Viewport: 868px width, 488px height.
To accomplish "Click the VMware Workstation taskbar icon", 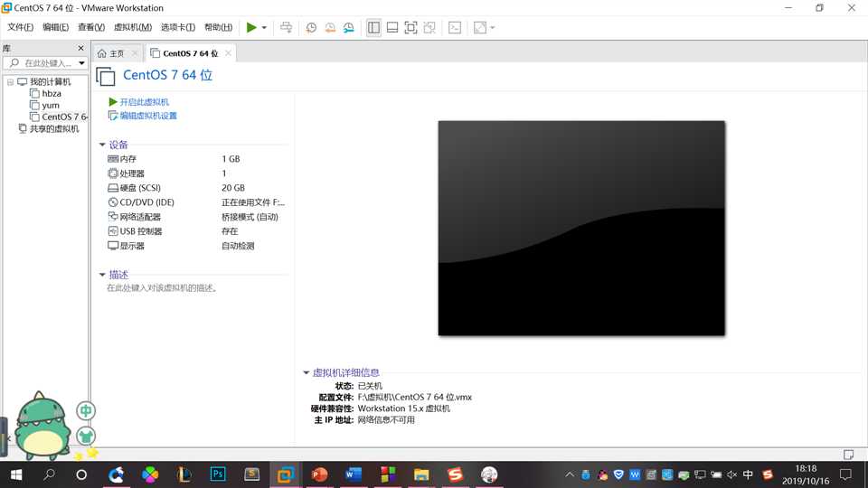I will click(286, 474).
